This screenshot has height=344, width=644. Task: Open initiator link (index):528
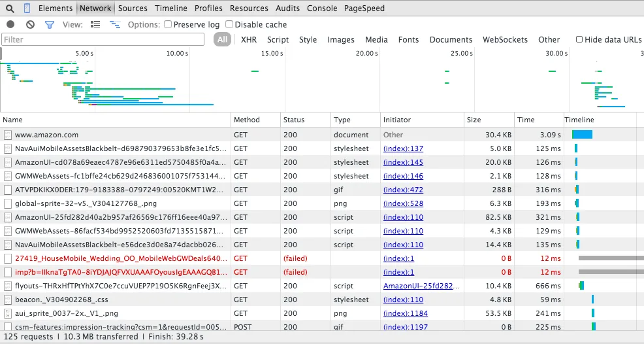tap(404, 203)
